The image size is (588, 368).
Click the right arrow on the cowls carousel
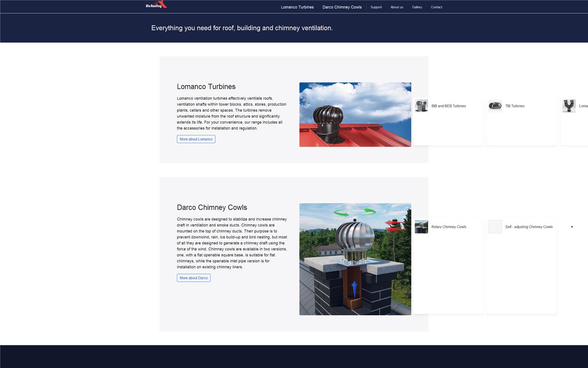coord(572,227)
